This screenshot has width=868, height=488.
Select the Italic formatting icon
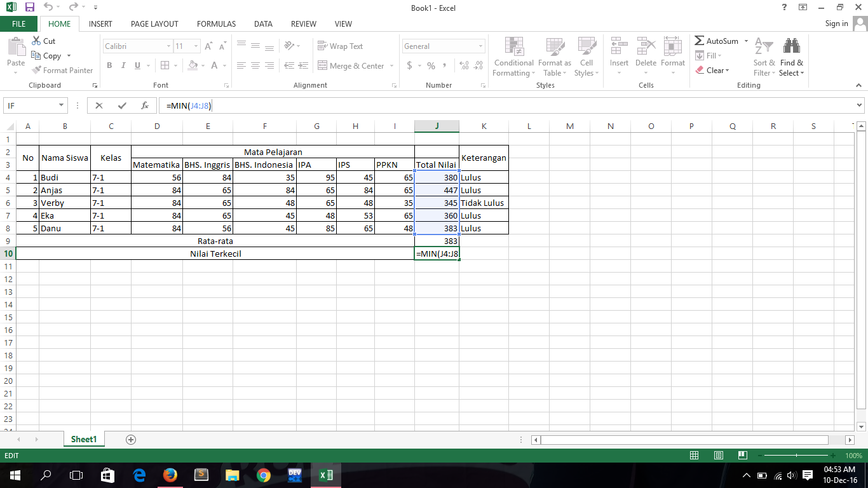pyautogui.click(x=123, y=65)
